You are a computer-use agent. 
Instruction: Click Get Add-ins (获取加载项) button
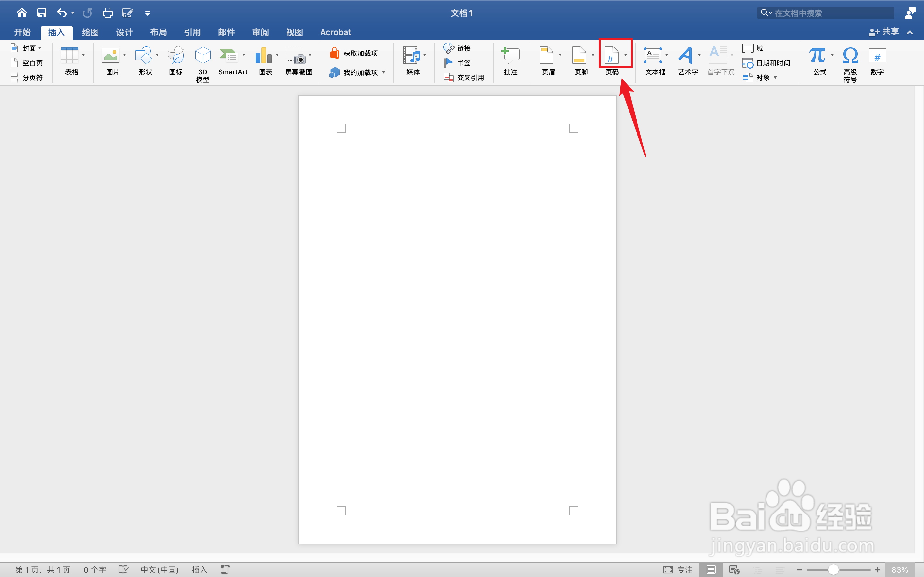tap(354, 54)
